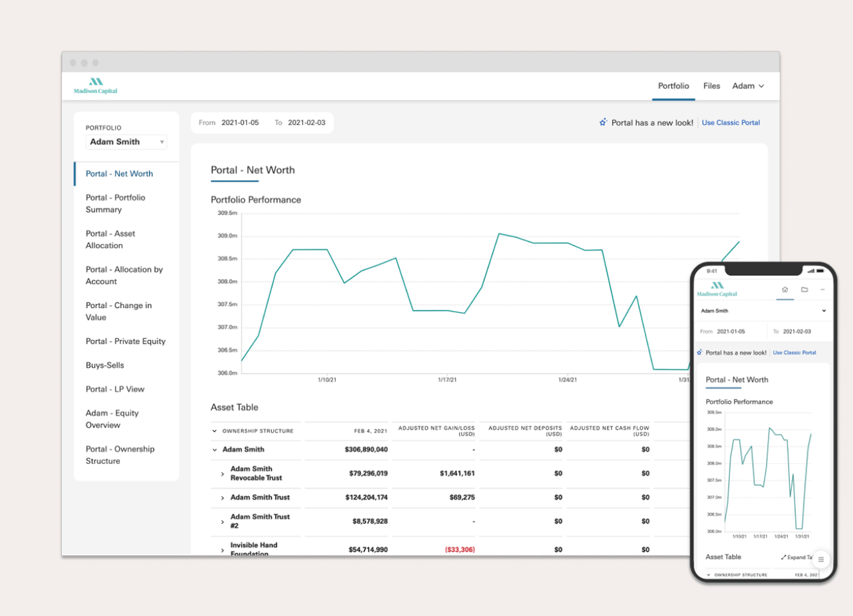This screenshot has height=616, width=853.
Task: Tap the floating hamburger menu button on mobile
Action: [x=821, y=559]
